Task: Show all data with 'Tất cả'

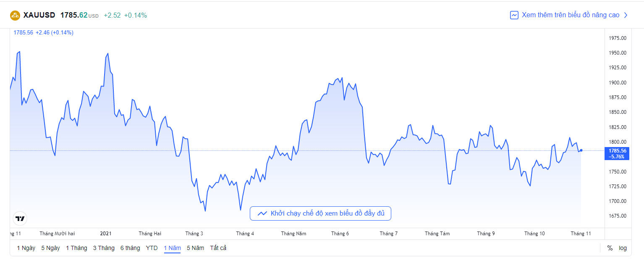Action: (x=218, y=248)
